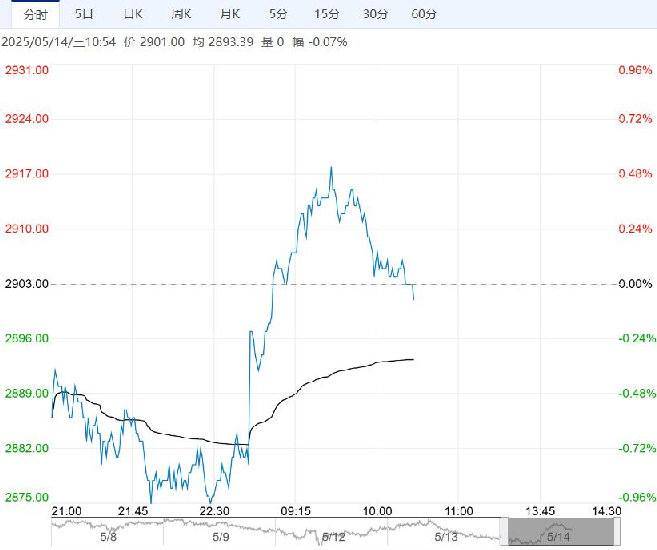This screenshot has width=657, height=550.
Task: Click the -0.72% percent axis label
Action: (637, 448)
